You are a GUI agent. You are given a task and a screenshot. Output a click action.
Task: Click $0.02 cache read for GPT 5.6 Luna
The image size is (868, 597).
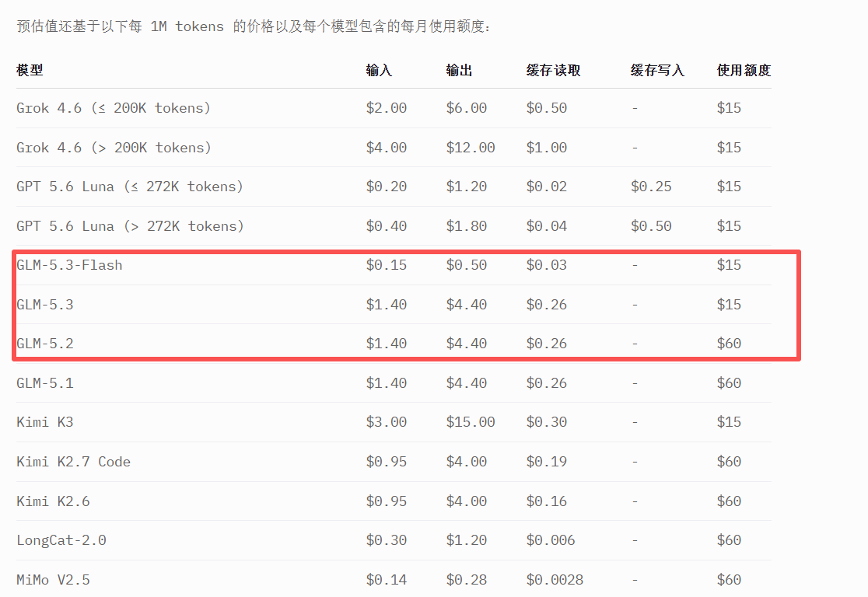point(546,187)
